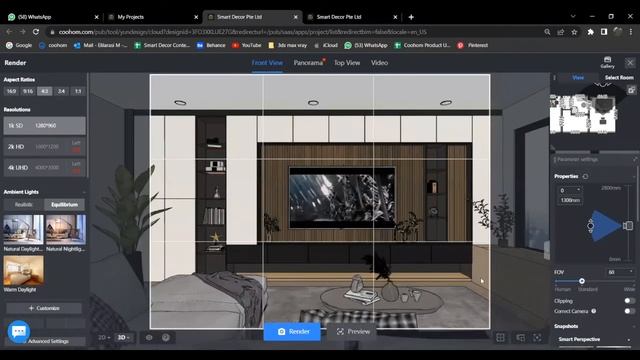Screen dimensions: 640x360
Task: Click the round icon beside the eye icon
Action: pyautogui.click(x=166, y=338)
